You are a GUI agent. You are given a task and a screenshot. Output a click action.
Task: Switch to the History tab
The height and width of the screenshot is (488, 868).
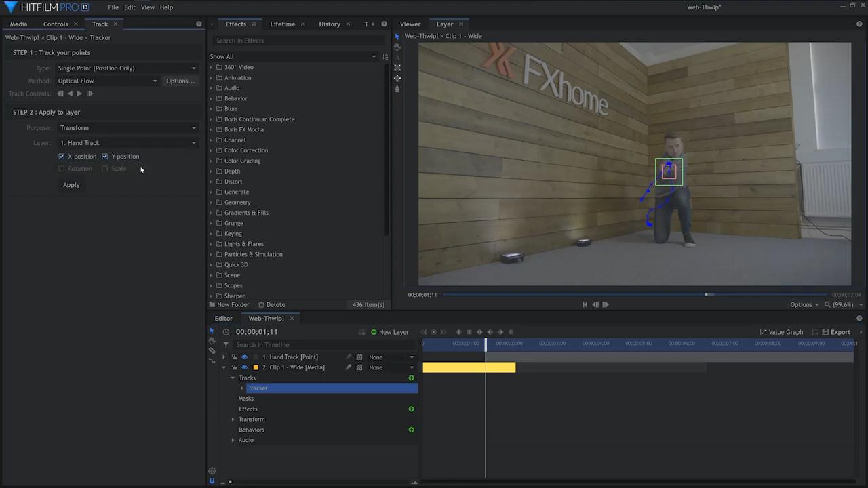pyautogui.click(x=330, y=24)
